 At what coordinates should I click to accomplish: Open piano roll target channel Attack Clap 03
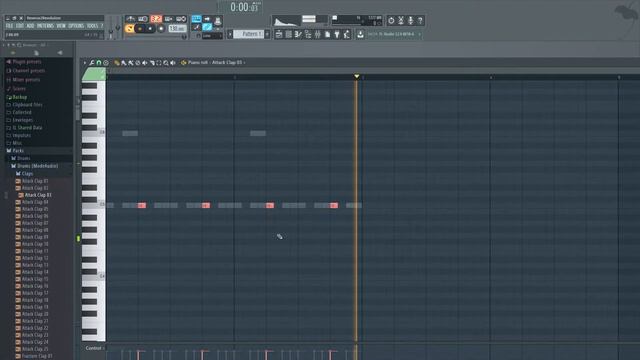[227, 62]
